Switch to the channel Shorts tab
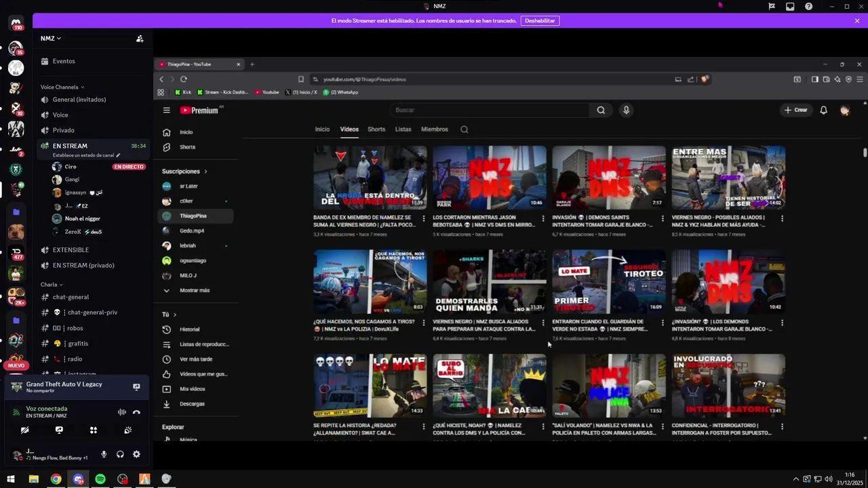Viewport: 868px width, 488px height. tap(376, 129)
